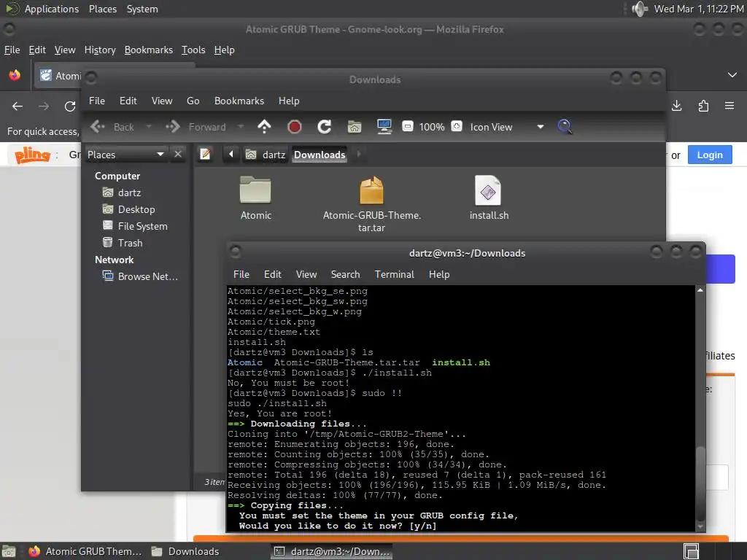Open the History menu in Firefox

[x=100, y=50]
